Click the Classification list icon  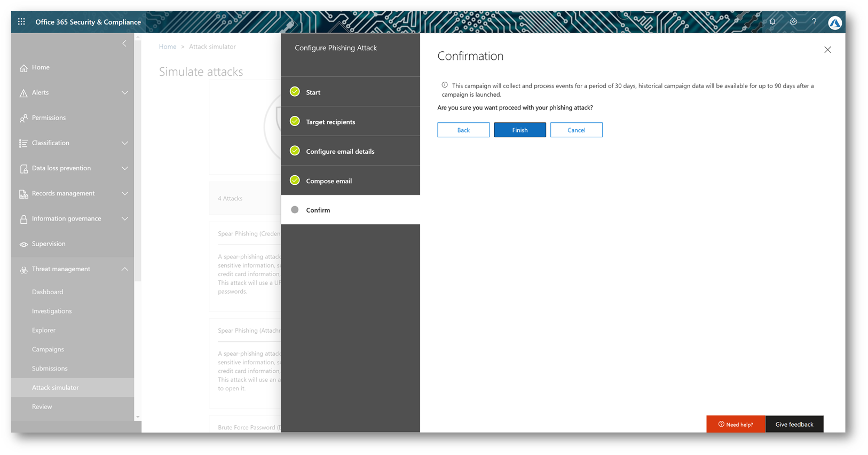tap(23, 143)
